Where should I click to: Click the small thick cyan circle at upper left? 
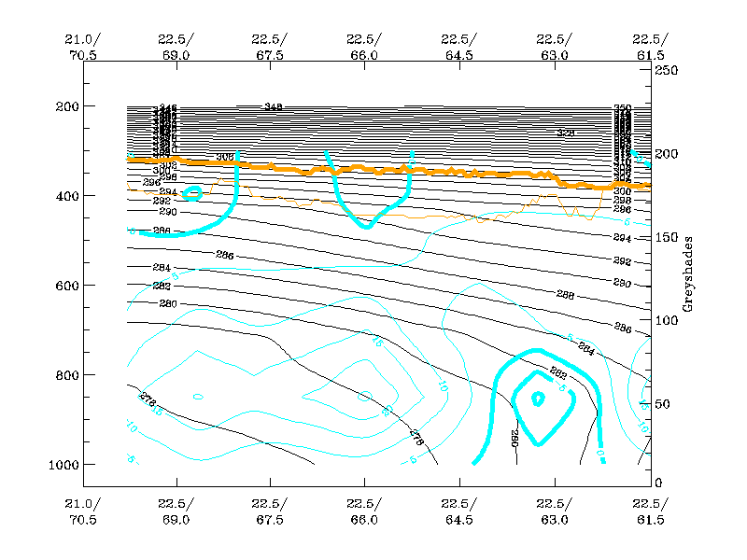tap(192, 193)
